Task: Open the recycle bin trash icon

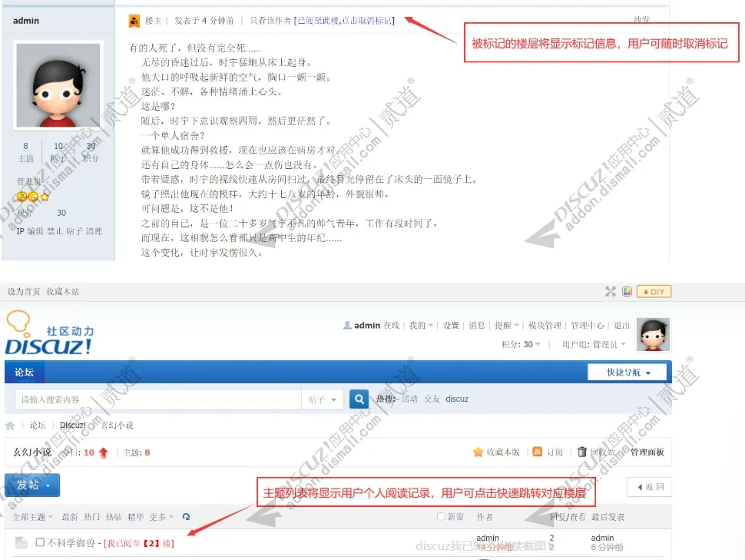Action: (582, 452)
